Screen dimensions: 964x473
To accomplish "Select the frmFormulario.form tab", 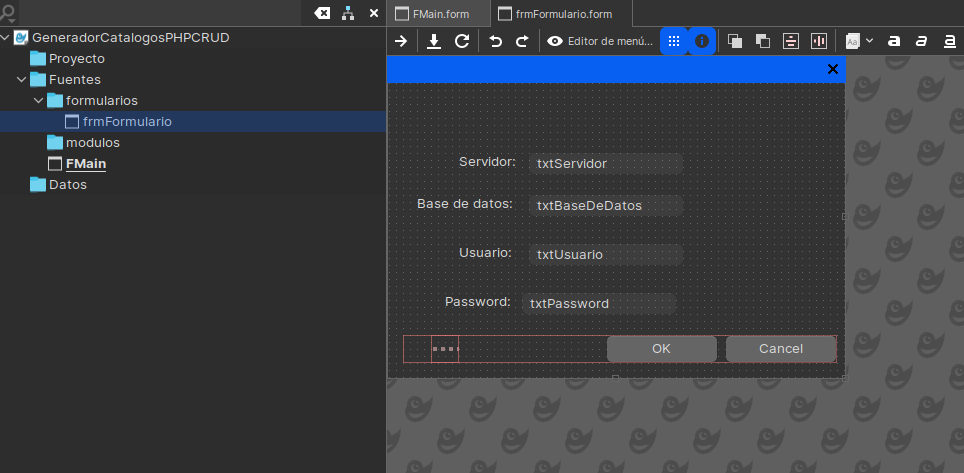I will point(564,14).
